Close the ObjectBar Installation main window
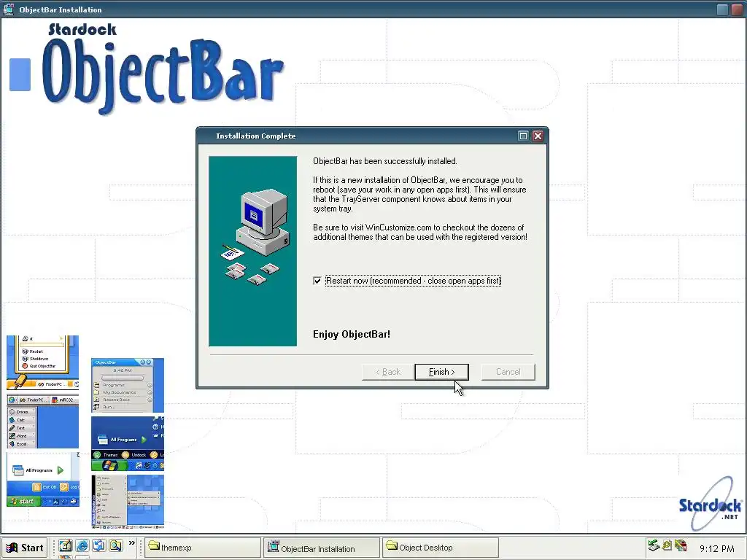747x560 pixels. [x=737, y=9]
